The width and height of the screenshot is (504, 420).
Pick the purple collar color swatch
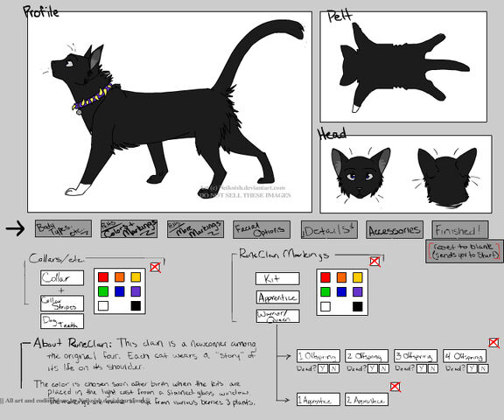click(136, 291)
